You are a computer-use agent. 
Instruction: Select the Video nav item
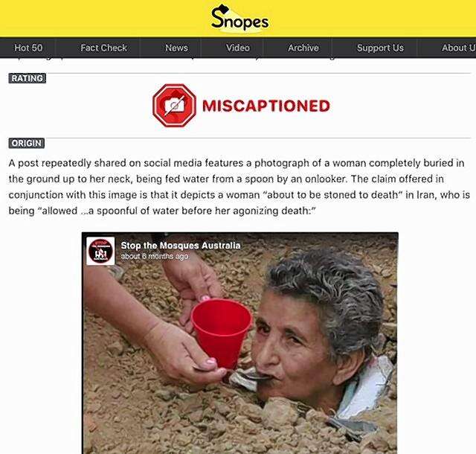click(238, 48)
